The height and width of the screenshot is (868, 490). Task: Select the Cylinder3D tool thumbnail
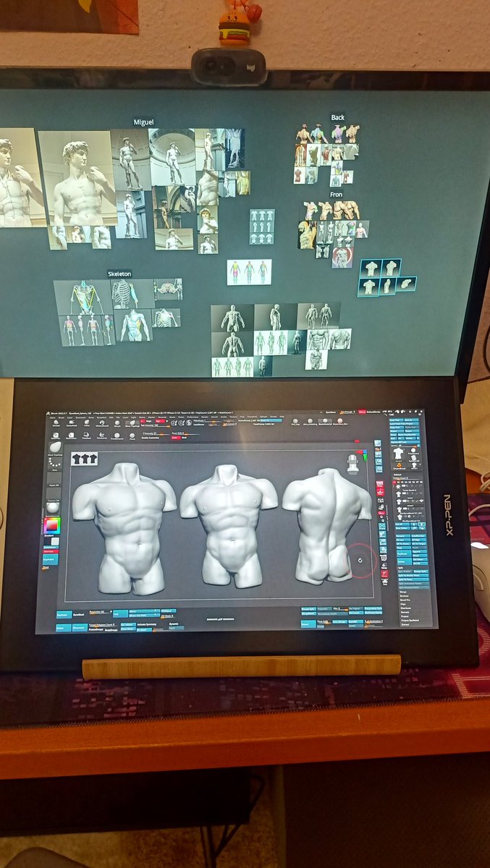[414, 458]
